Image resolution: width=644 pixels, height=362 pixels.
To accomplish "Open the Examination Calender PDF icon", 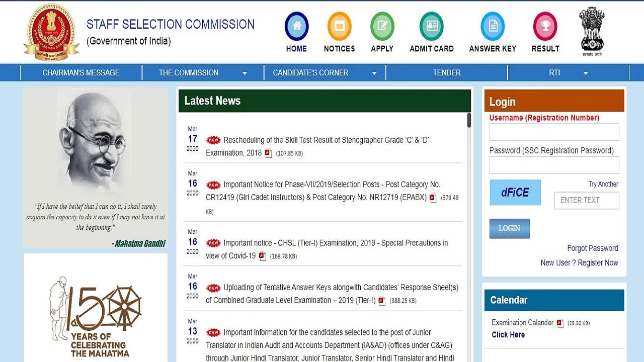I will pos(560,323).
